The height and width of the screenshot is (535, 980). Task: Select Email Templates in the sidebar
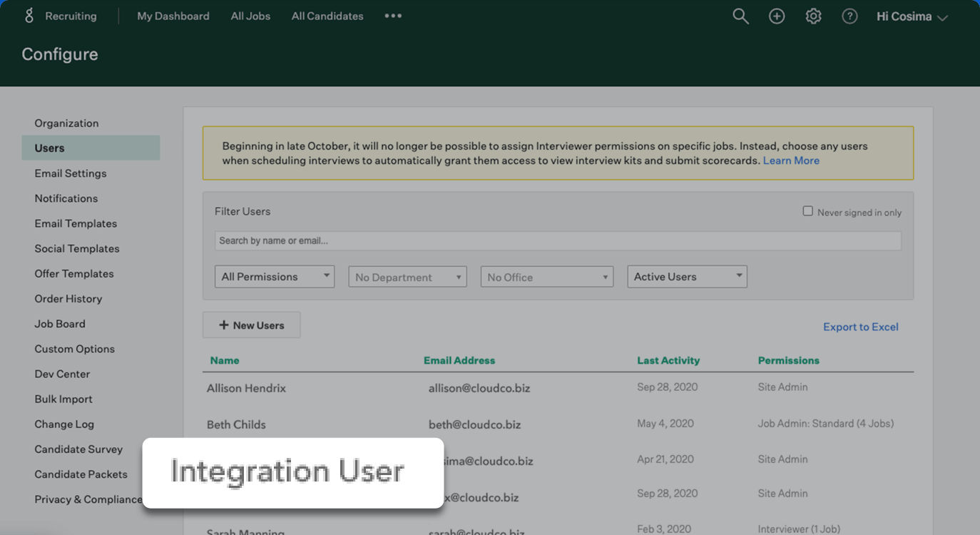[76, 223]
